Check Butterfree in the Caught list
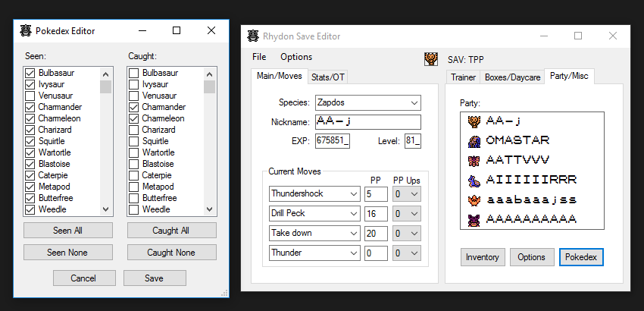This screenshot has height=311, width=644. click(x=133, y=198)
